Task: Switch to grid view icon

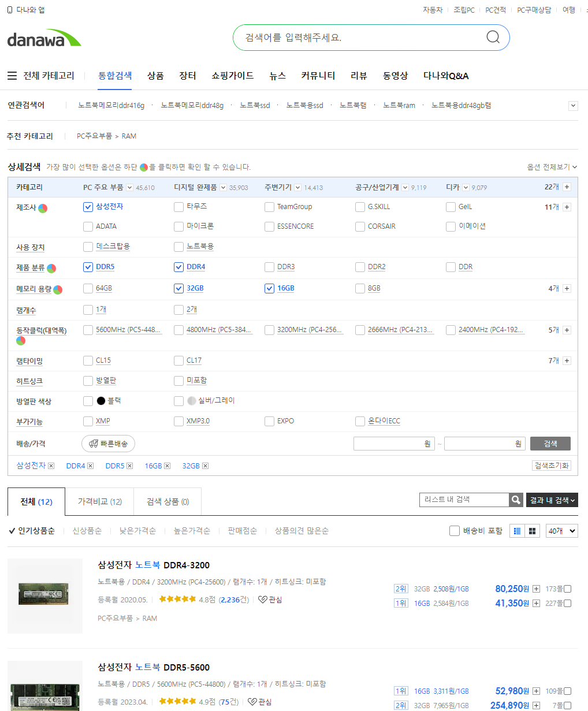Action: coord(533,531)
